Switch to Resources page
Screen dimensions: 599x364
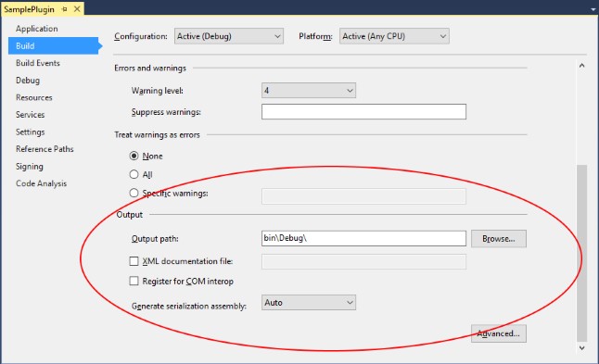34,97
